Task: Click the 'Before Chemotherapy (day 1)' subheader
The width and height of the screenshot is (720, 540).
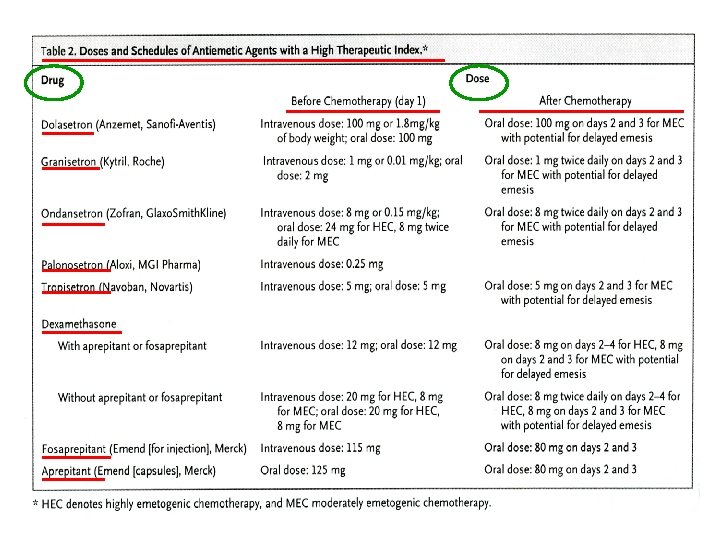Action: click(x=358, y=101)
